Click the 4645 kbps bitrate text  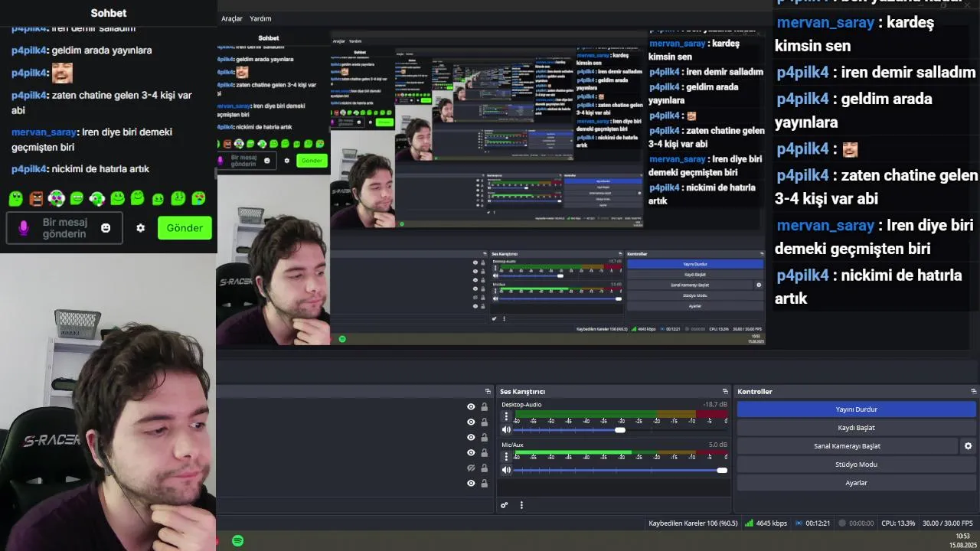pos(772,523)
